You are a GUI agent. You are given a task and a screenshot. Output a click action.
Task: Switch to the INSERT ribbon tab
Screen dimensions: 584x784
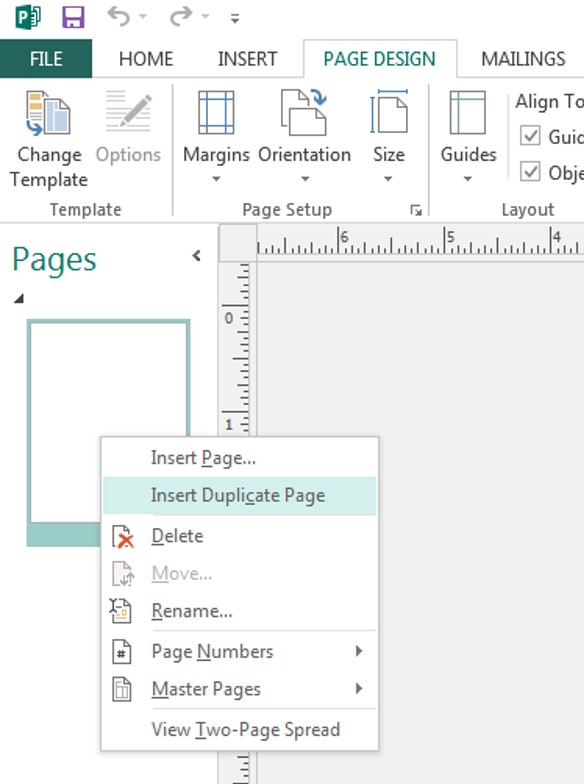pyautogui.click(x=247, y=59)
